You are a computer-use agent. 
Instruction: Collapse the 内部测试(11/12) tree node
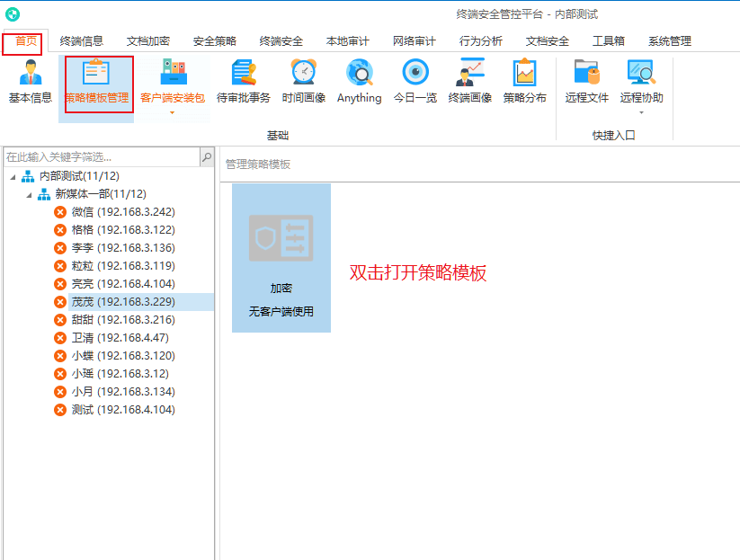pos(13,177)
